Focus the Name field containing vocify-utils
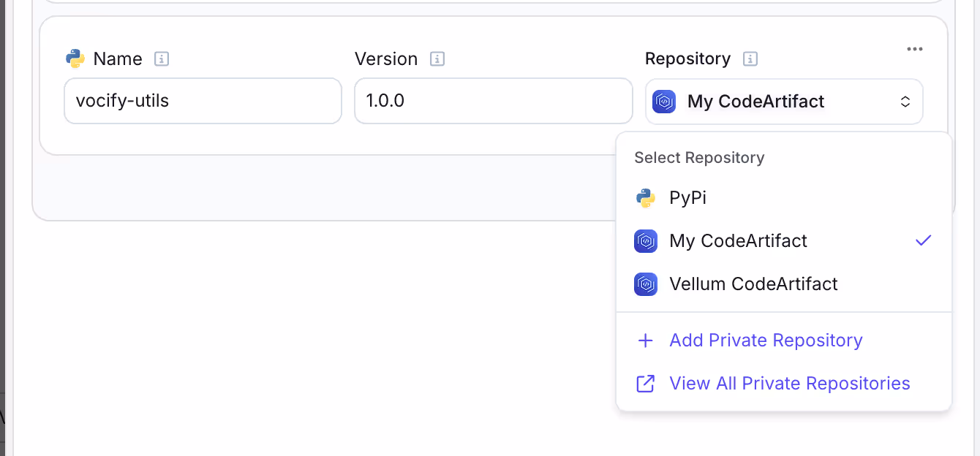This screenshot has width=980, height=456. pos(203,101)
